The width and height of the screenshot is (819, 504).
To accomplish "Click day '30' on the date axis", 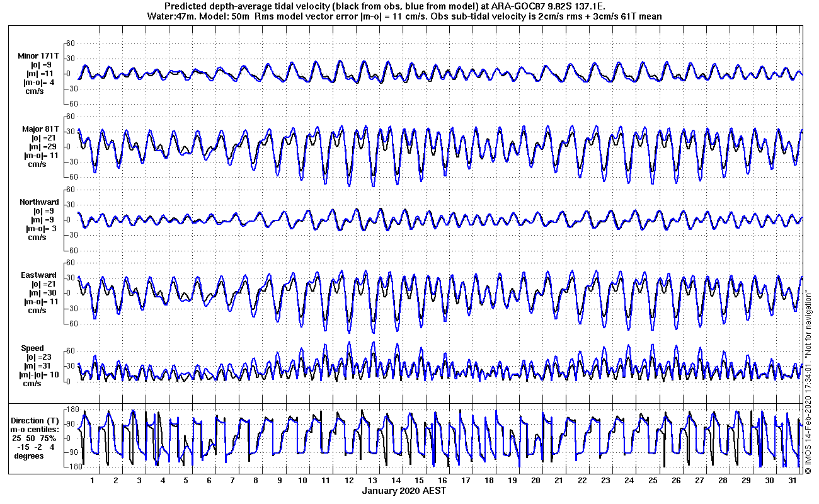I will 769,480.
